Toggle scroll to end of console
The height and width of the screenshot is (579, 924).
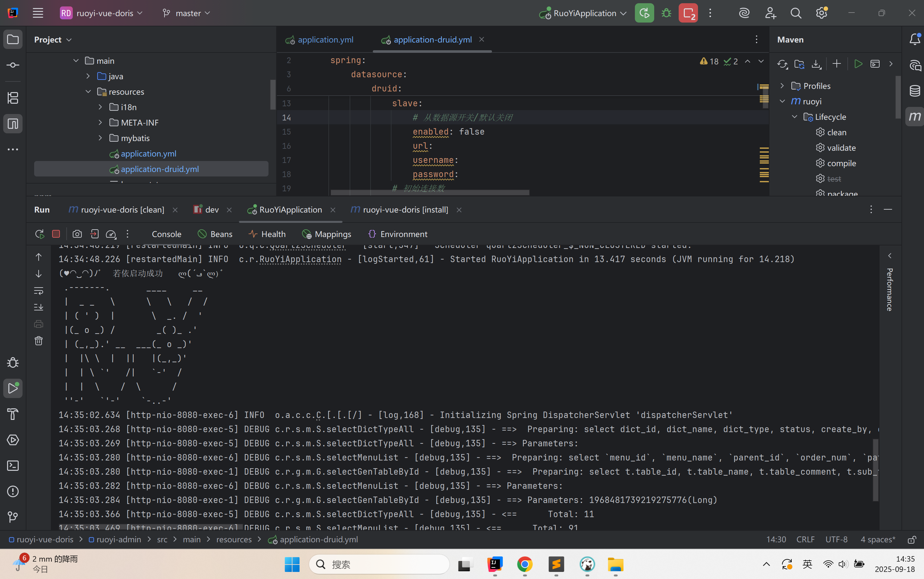point(39,307)
